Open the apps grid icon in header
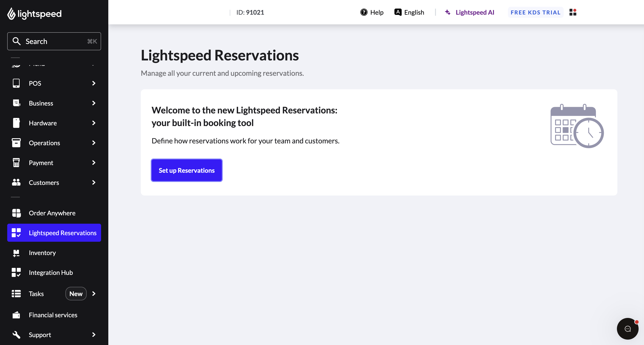Image resolution: width=644 pixels, height=345 pixels. click(573, 12)
